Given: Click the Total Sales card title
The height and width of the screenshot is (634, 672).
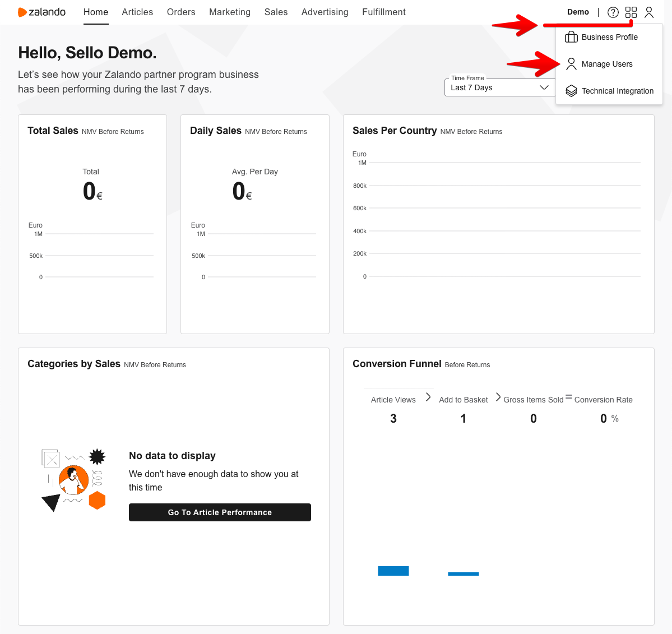Looking at the screenshot, I should (x=53, y=131).
